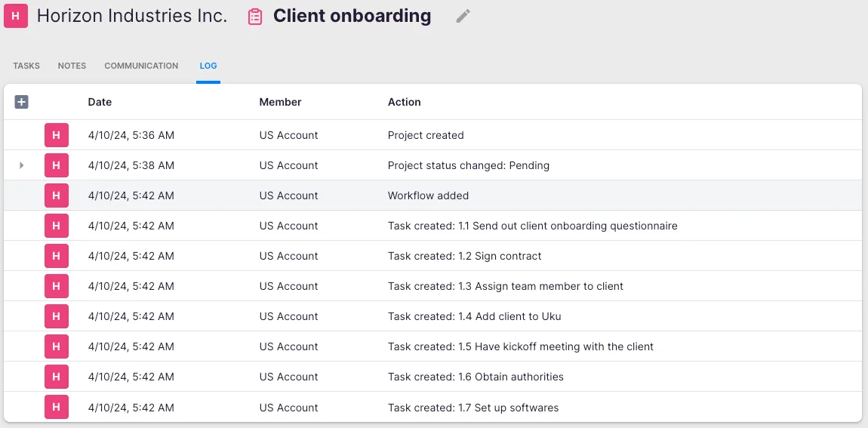Switch to the Notes tab
Image resolution: width=868 pixels, height=428 pixels.
[x=72, y=66]
